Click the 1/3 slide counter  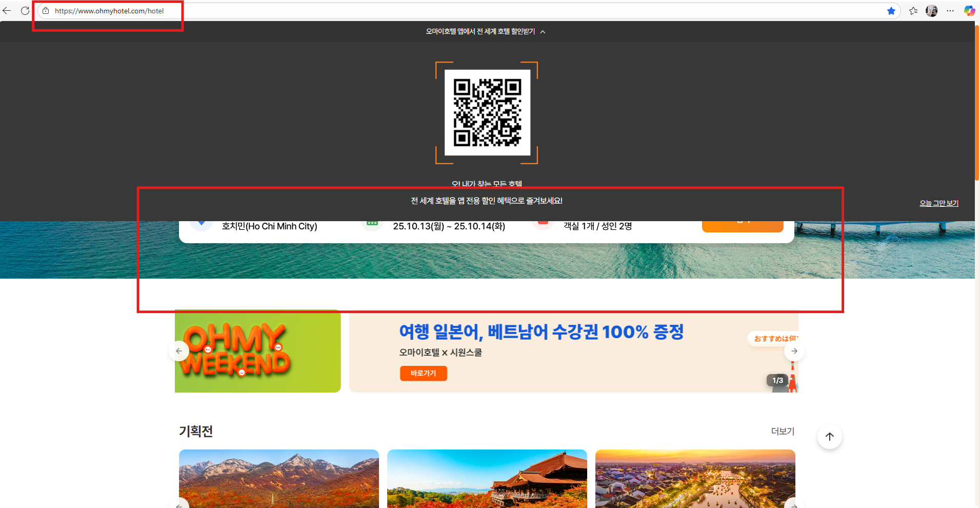pyautogui.click(x=777, y=380)
